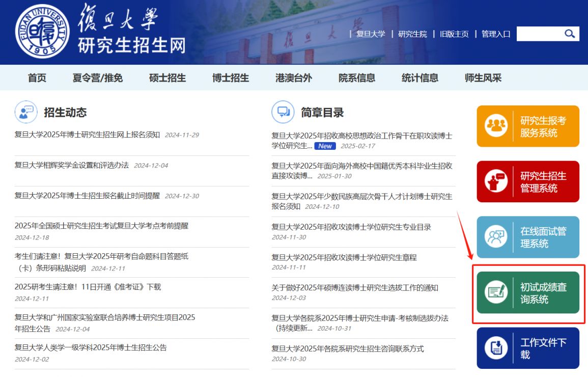Open the 统计信息 navigation menu
The image size is (588, 377).
point(420,77)
